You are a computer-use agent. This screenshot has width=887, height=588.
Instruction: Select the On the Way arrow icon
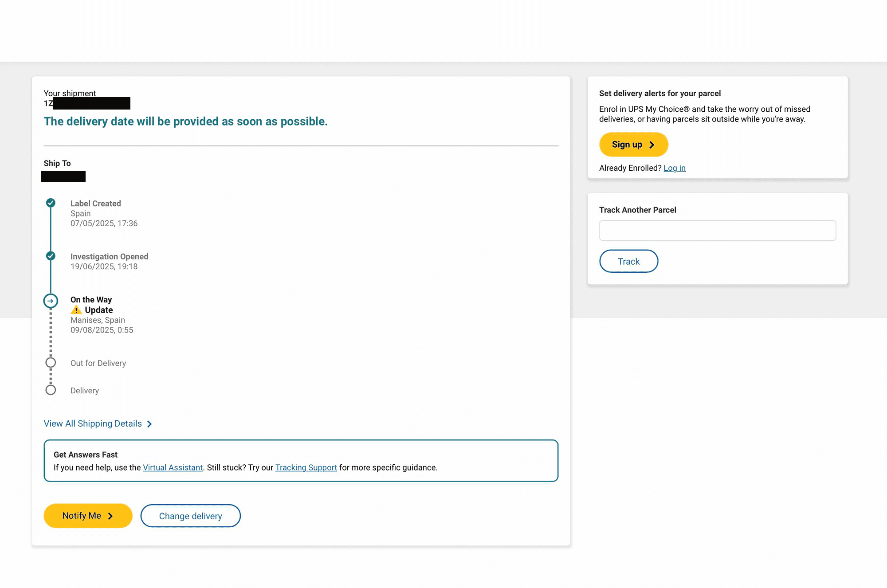(x=51, y=301)
